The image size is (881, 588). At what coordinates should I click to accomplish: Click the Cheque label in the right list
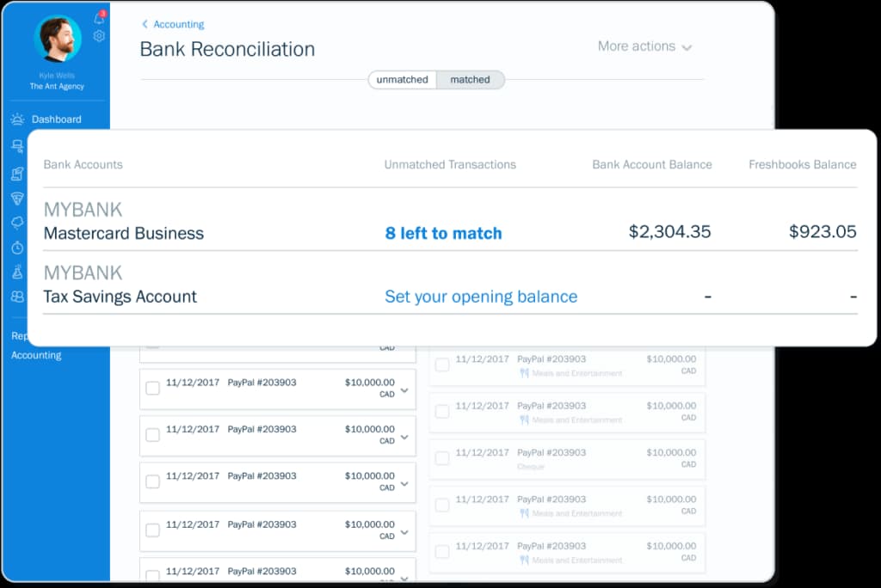point(531,467)
